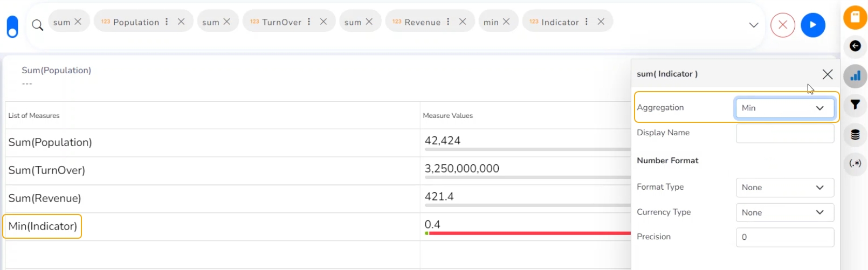The width and height of the screenshot is (868, 270).
Task: Remove the TurnOver chip from the query
Action: pyautogui.click(x=323, y=22)
